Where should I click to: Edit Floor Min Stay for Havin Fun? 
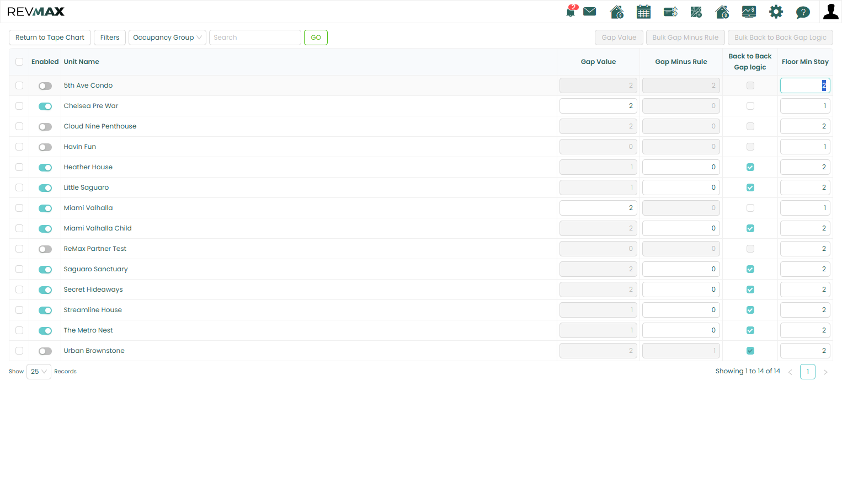[x=805, y=147]
